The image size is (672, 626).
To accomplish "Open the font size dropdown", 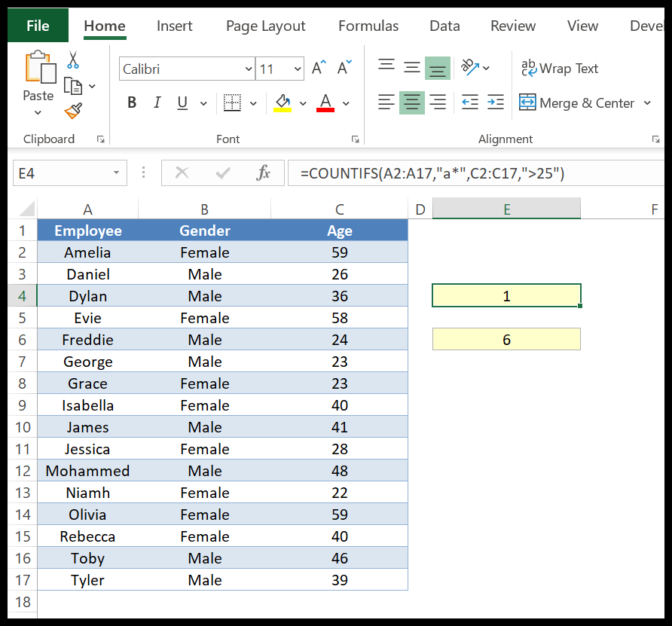I will click(x=297, y=69).
